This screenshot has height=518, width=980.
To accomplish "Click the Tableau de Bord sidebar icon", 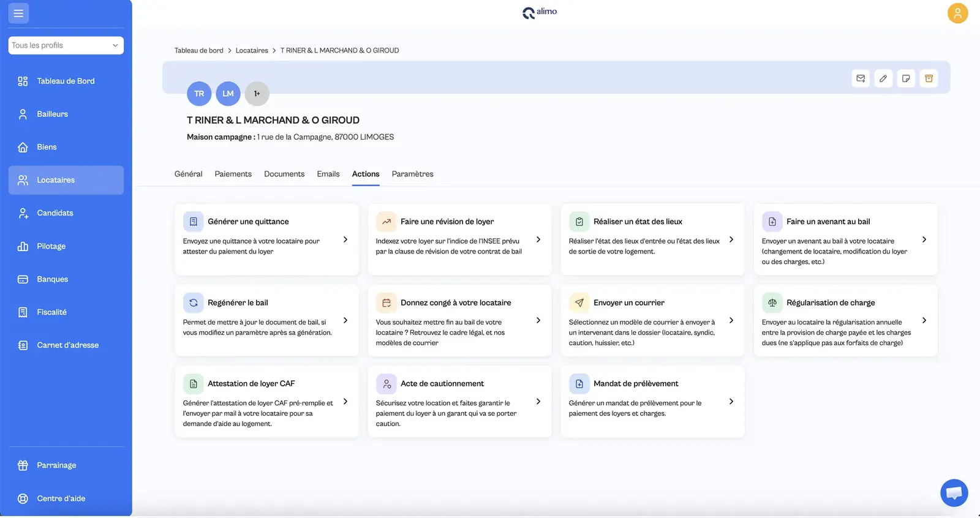I will click(x=23, y=81).
